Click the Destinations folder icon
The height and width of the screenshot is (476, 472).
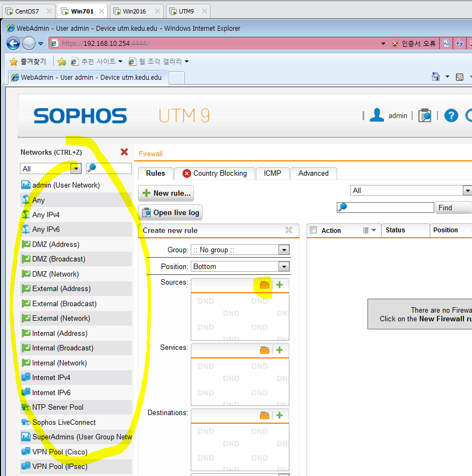tap(265, 416)
